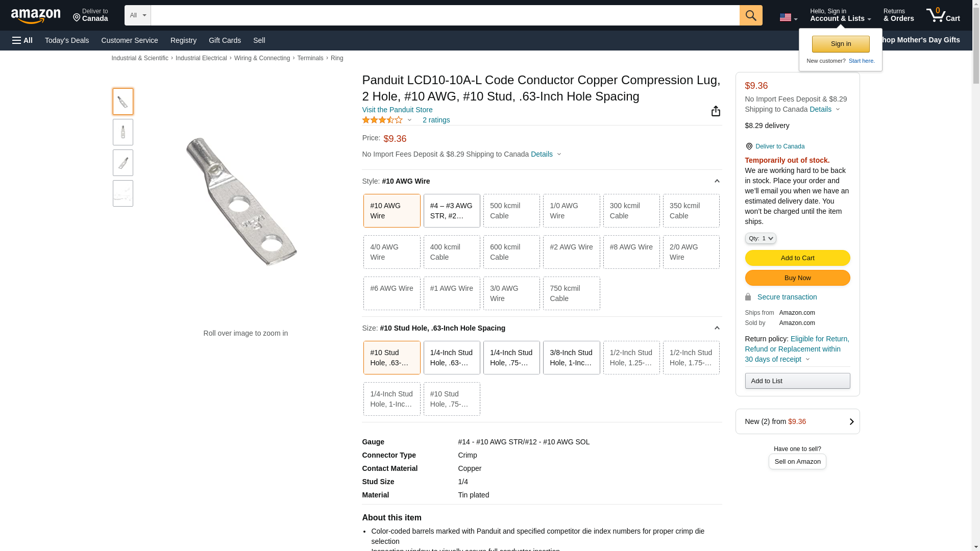Click the search magnifier button

pyautogui.click(x=750, y=15)
